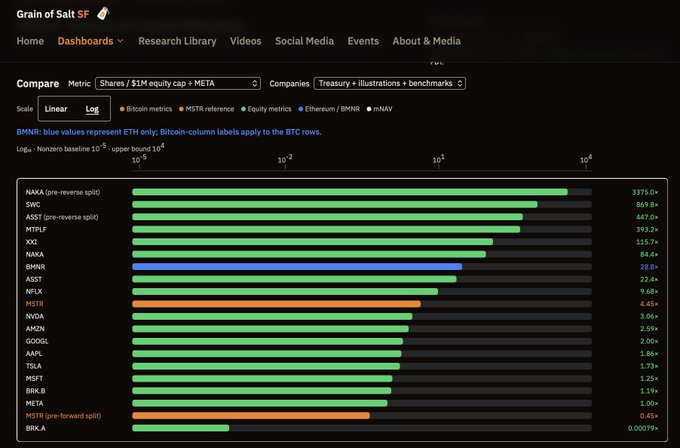Click the Ethereum / BMNR legend entry

(x=329, y=109)
